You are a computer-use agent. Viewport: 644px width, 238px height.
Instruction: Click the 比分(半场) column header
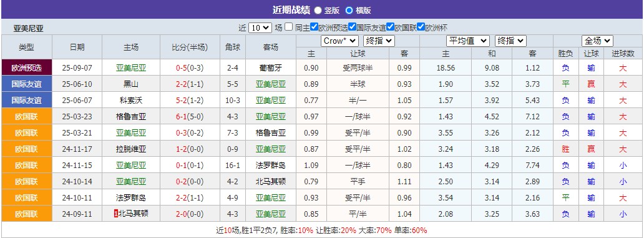pyautogui.click(x=189, y=47)
